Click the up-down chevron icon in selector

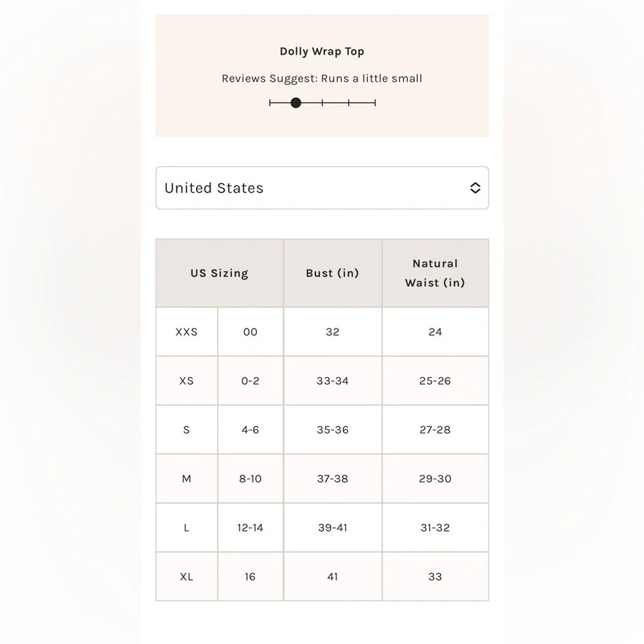(x=475, y=187)
